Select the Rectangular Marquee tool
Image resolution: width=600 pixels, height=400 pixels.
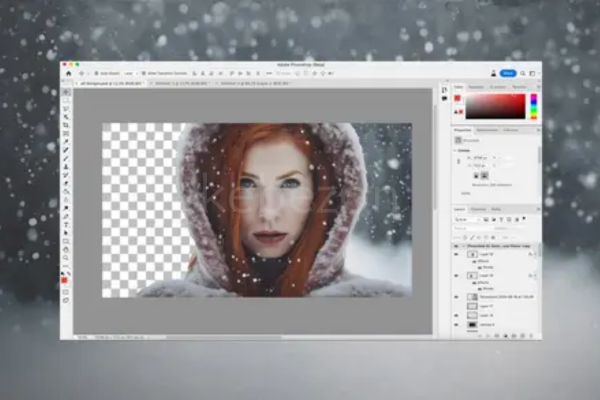[66, 101]
